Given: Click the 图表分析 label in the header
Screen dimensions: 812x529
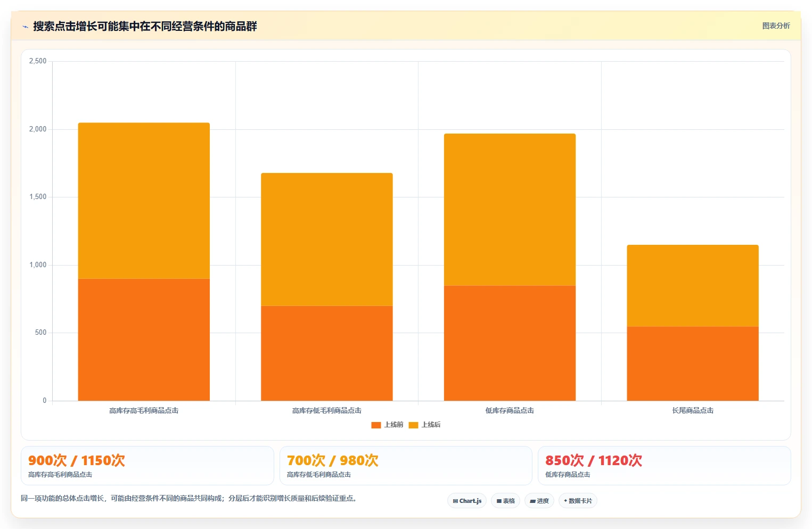Looking at the screenshot, I should click(x=776, y=26).
